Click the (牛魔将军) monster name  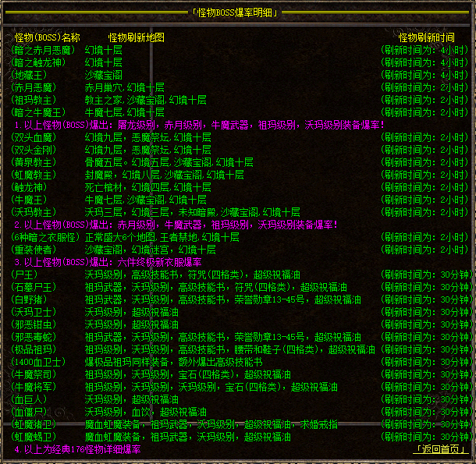pos(35,387)
